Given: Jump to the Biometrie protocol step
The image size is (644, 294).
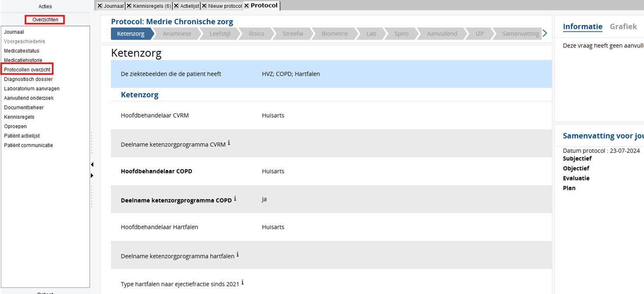Looking at the screenshot, I should (334, 34).
